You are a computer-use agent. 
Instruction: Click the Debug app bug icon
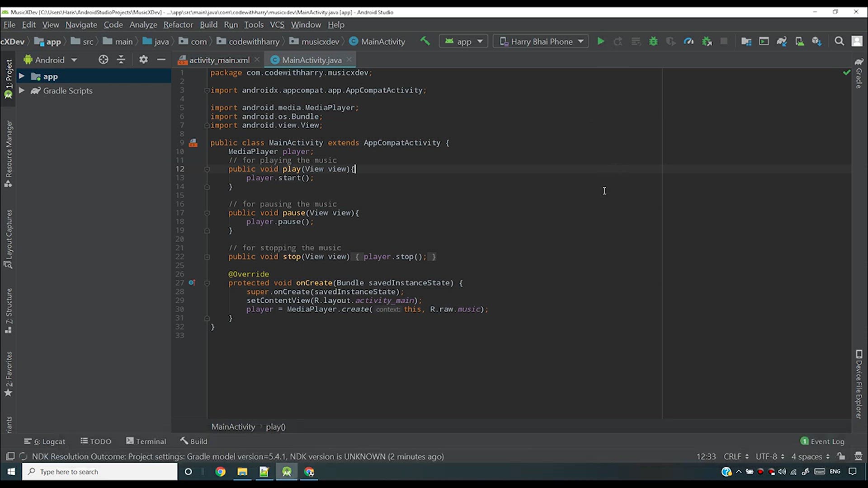[653, 42]
